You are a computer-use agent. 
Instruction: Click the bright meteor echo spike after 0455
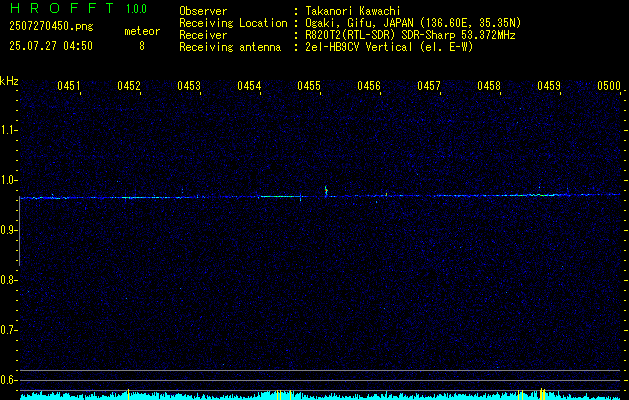pos(326,191)
